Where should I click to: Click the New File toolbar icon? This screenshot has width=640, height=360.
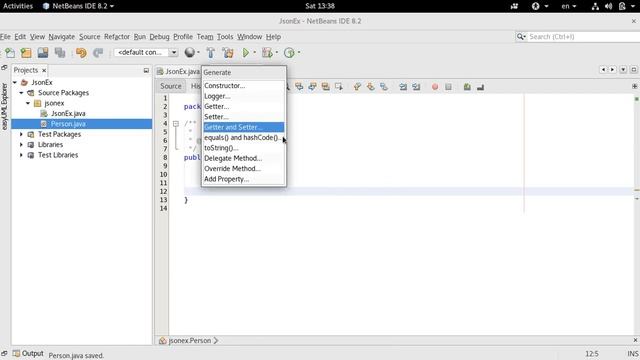coord(10,53)
